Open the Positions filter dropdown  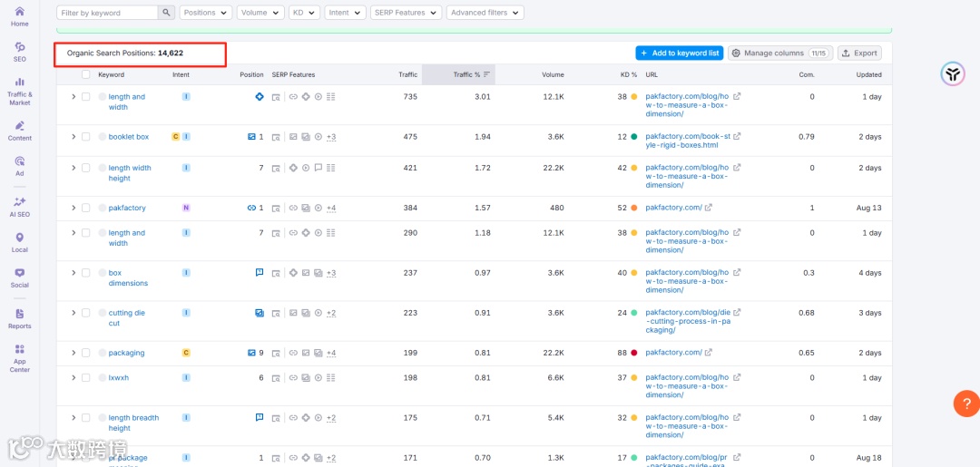coord(206,13)
